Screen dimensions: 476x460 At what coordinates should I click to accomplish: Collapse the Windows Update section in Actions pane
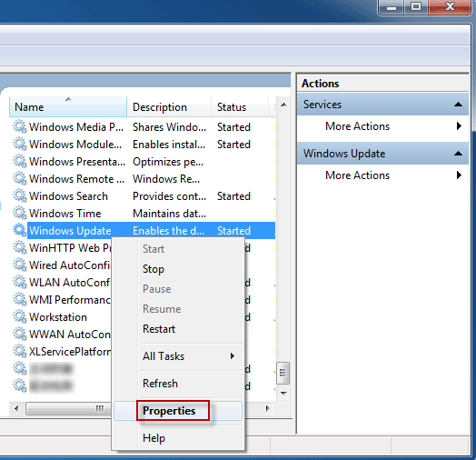[458, 154]
